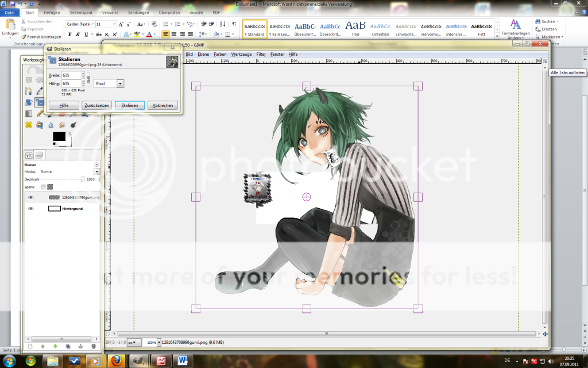Open Firefox from the Windows taskbar
The image size is (588, 368).
(116, 361)
